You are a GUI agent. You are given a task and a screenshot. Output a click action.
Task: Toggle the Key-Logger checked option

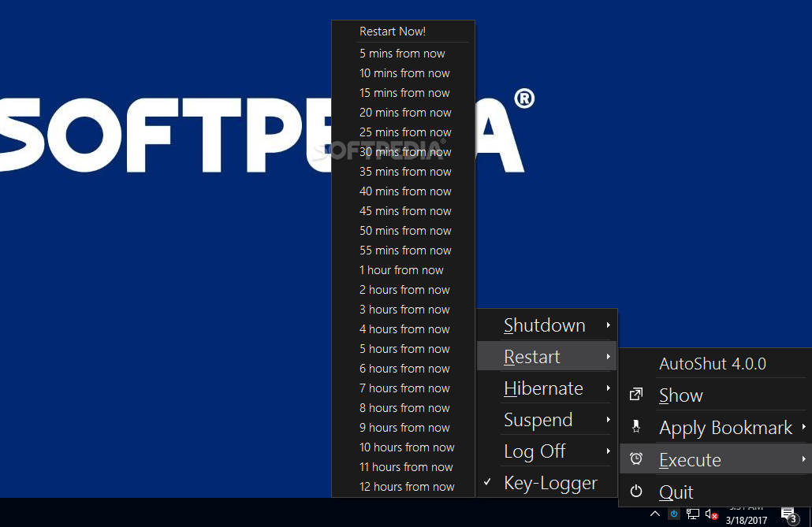547,482
